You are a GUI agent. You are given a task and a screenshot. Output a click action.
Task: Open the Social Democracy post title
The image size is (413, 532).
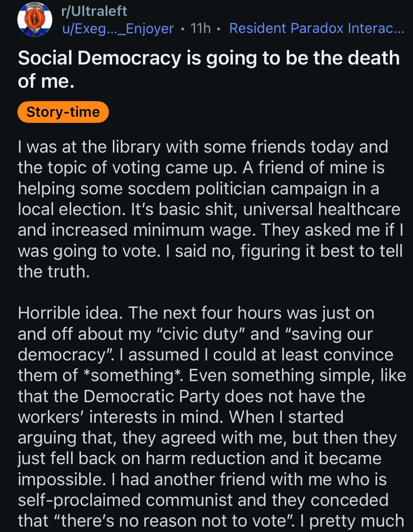209,69
